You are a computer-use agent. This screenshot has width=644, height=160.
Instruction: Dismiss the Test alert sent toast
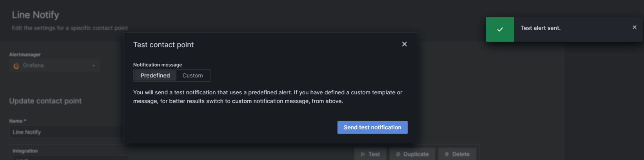pyautogui.click(x=635, y=27)
